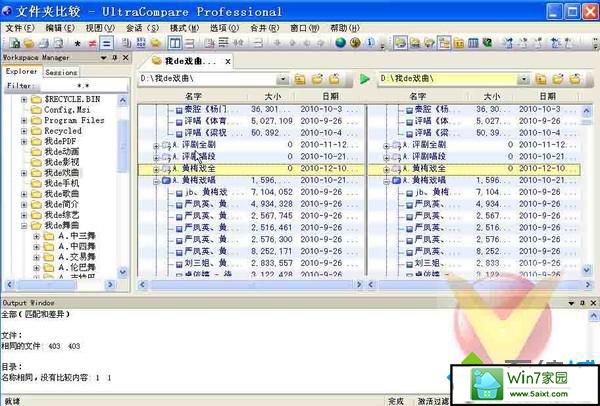Start comparison with the green play button
This screenshot has width=600, height=406.
tap(365, 79)
